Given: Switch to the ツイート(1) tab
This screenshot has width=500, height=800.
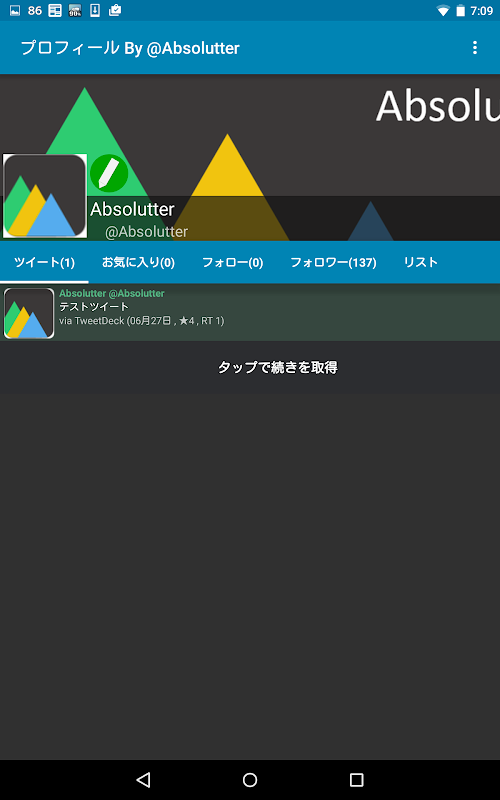Looking at the screenshot, I should point(44,262).
